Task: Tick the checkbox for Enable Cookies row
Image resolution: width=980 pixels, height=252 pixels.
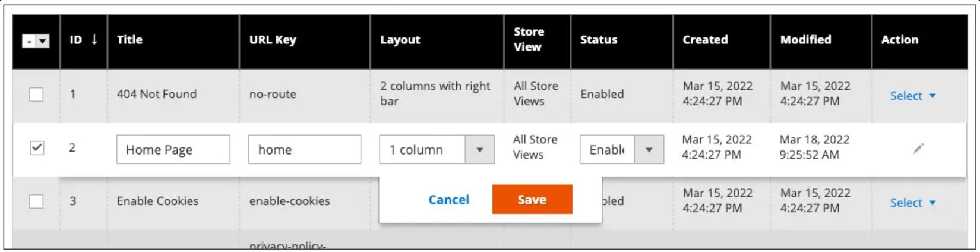Action: [x=36, y=201]
